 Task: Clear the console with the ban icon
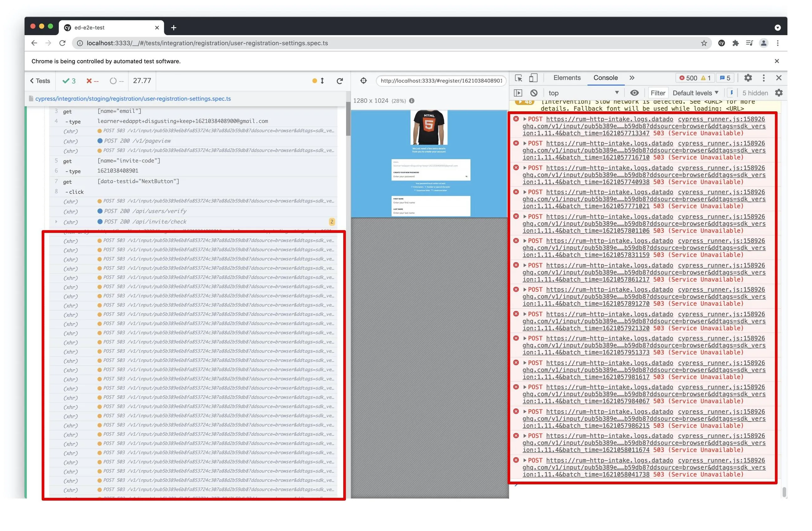click(534, 93)
